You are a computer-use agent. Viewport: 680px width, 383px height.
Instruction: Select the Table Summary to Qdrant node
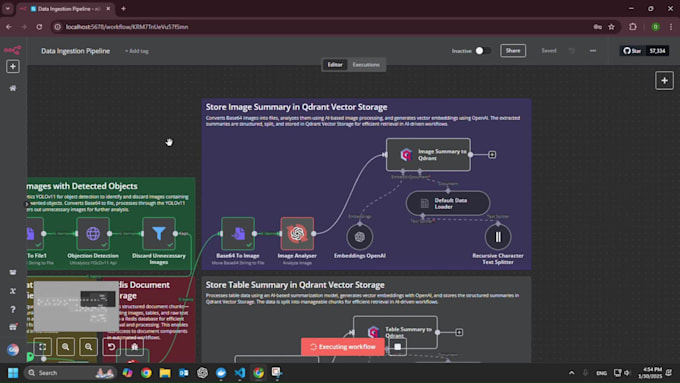click(395, 332)
